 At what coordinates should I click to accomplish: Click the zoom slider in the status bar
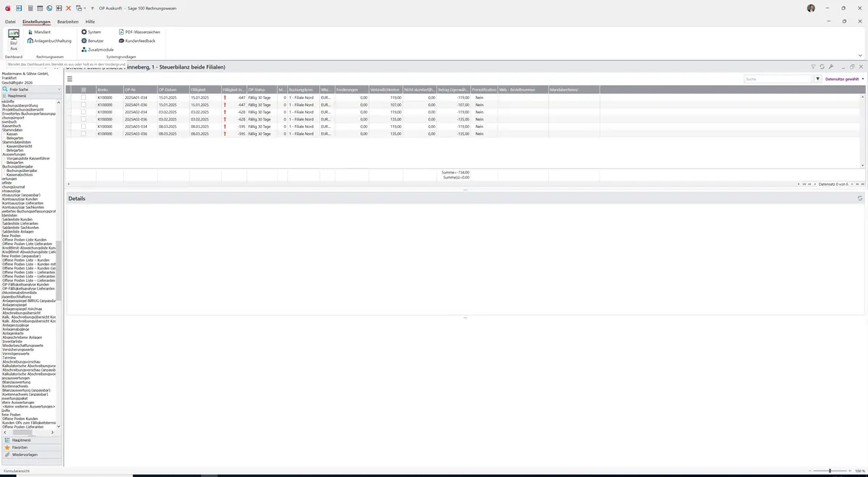829,470
